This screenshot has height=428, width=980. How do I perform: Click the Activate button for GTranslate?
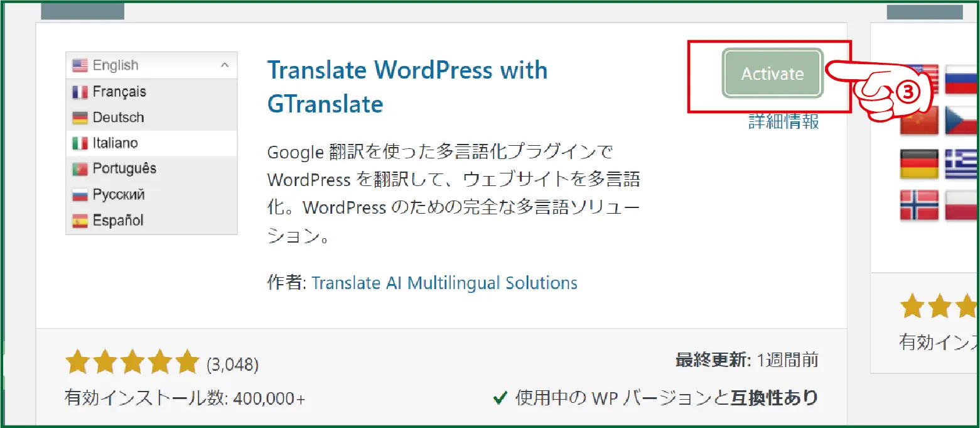tap(772, 74)
